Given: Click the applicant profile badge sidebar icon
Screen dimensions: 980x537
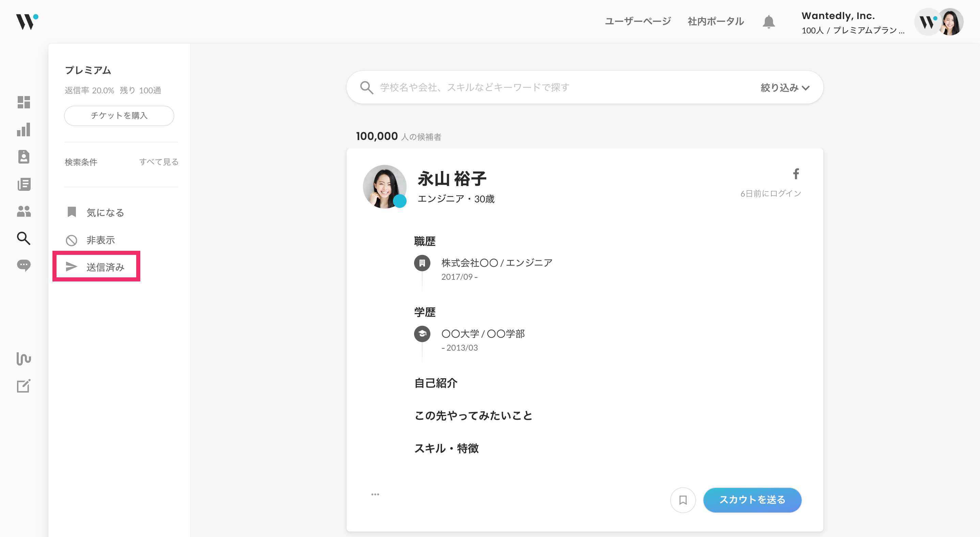Looking at the screenshot, I should 23,157.
